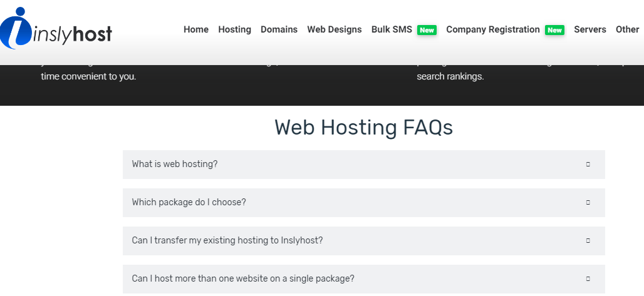Toggle icon on 'host more than one website' row
The image size is (644, 296).
[x=588, y=278]
